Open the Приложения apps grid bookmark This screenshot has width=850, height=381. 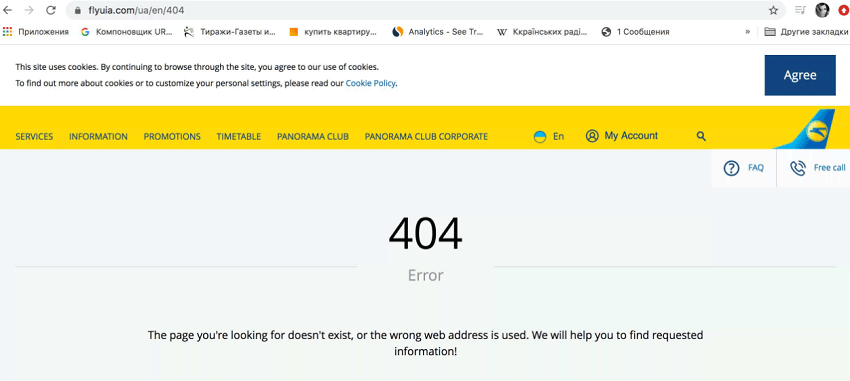(x=36, y=32)
